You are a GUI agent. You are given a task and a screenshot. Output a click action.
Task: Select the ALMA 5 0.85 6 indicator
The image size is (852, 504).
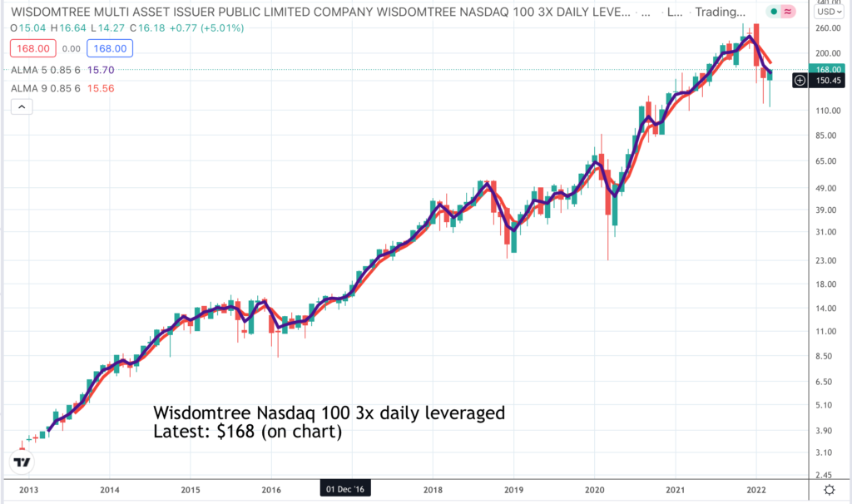(46, 70)
